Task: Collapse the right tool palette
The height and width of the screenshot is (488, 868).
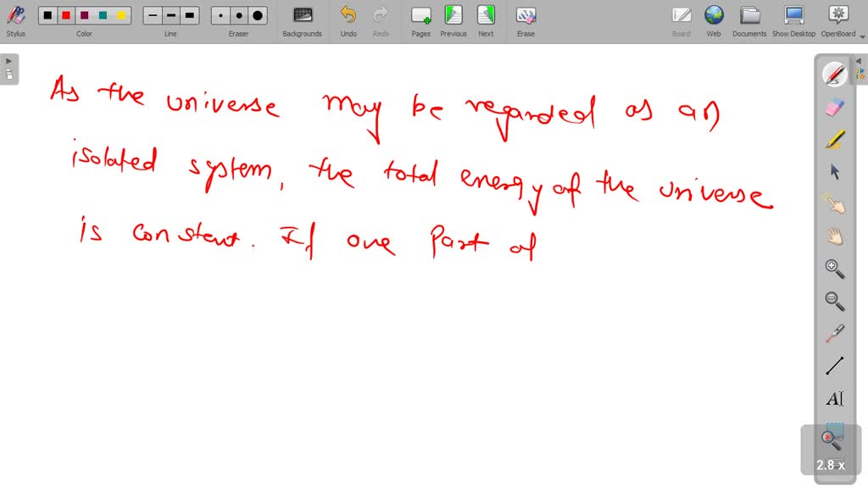Action: coord(859,60)
